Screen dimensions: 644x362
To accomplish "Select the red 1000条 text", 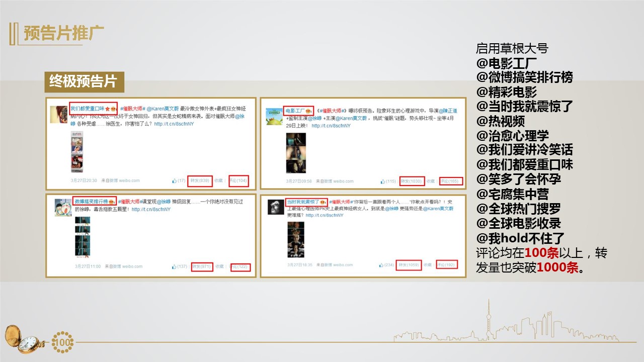I will click(x=557, y=267).
